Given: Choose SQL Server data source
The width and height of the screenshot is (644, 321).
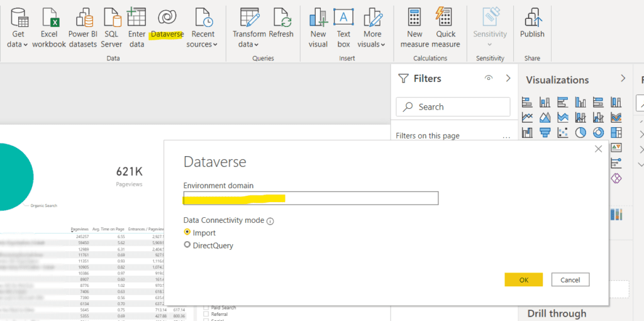Looking at the screenshot, I should (x=111, y=28).
